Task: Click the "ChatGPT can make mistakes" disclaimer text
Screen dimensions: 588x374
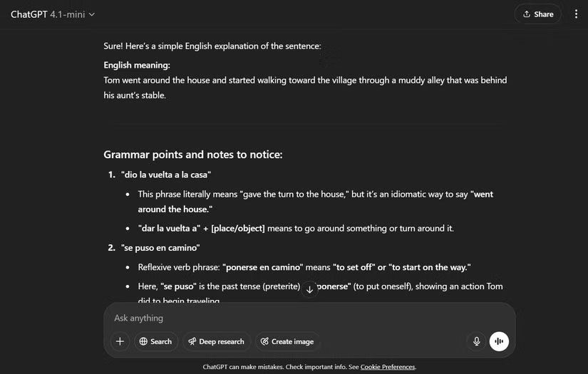Action: 280,367
